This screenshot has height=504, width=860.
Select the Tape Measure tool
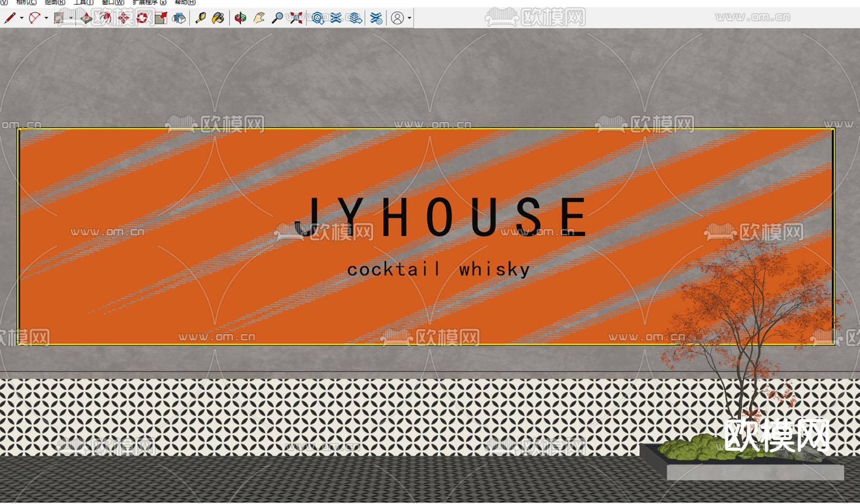pyautogui.click(x=201, y=18)
